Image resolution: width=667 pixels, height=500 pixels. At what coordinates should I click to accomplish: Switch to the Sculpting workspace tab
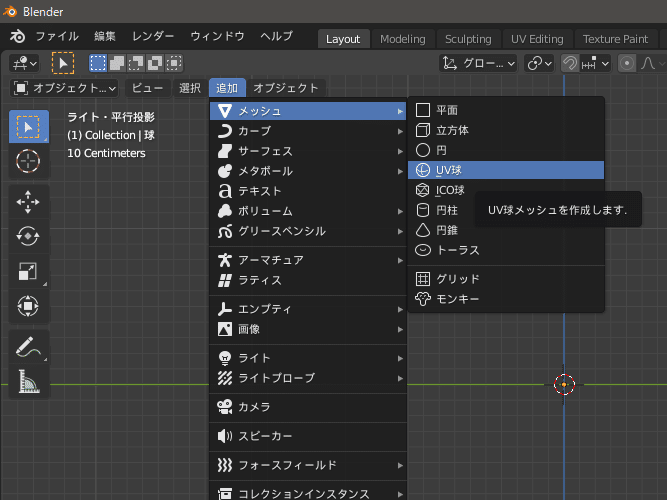(x=468, y=39)
